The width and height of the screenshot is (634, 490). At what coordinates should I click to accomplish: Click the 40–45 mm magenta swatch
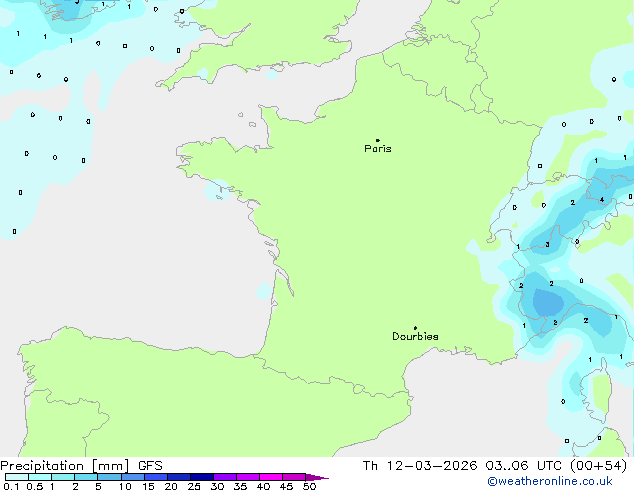tap(271, 477)
